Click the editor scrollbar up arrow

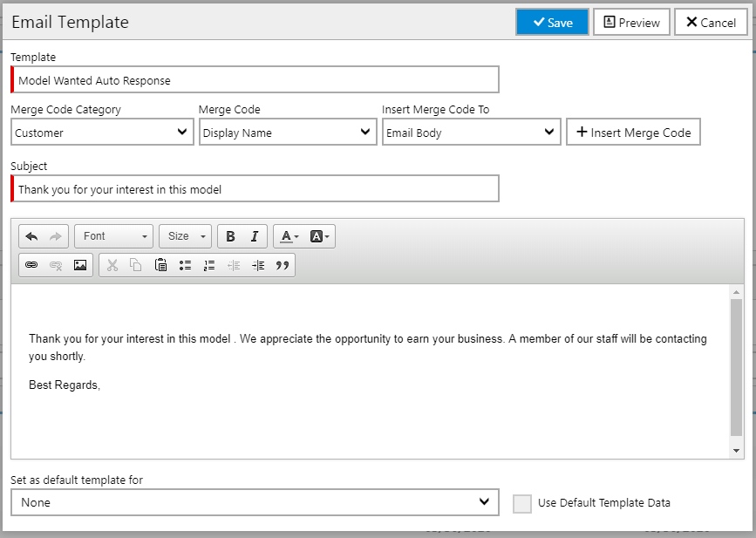[x=736, y=291]
